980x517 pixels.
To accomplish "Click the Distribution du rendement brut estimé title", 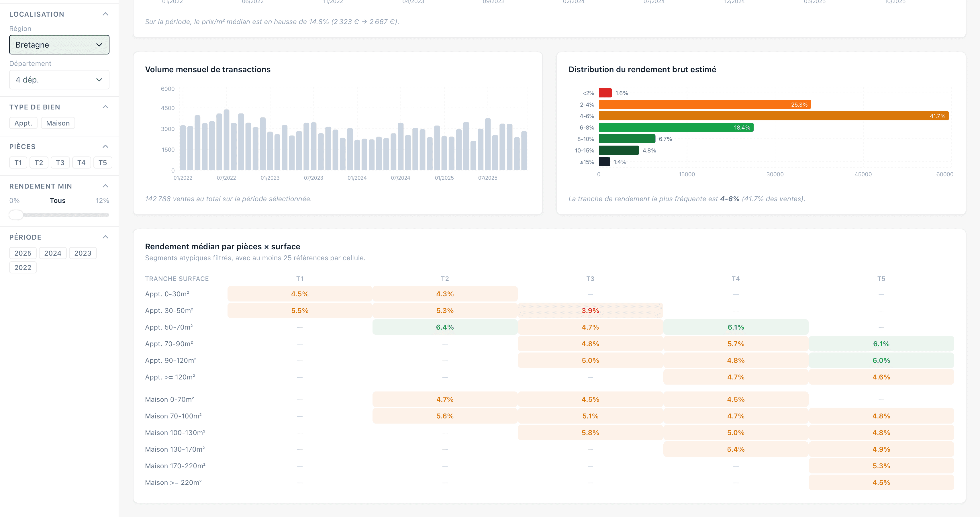I will 642,70.
